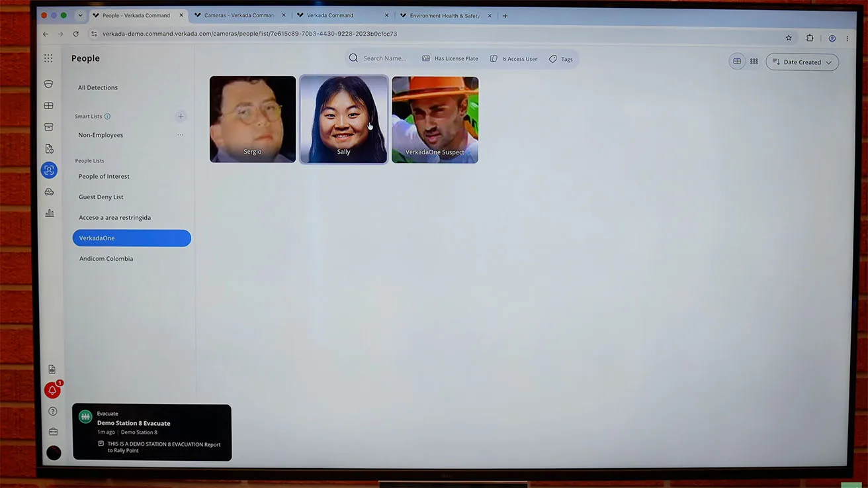Open the user profile avatar
The width and height of the screenshot is (868, 488).
[x=54, y=453]
